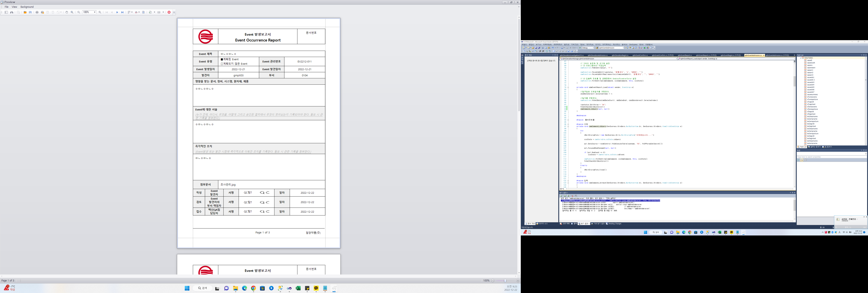The image size is (868, 293).
Task: Open the DevExpress menu in Visual Studio
Action: tap(634, 44)
